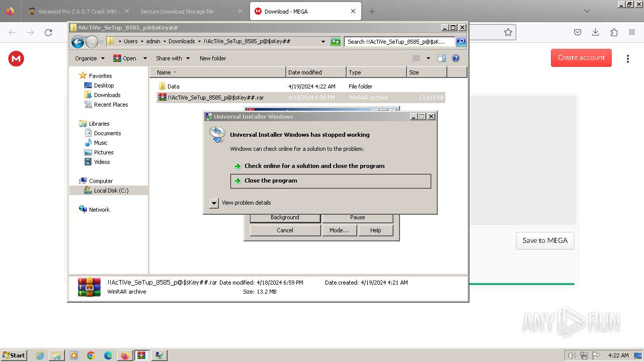Viewport: 644px width, 362px height.
Task: Click the Create account button
Action: tap(581, 58)
